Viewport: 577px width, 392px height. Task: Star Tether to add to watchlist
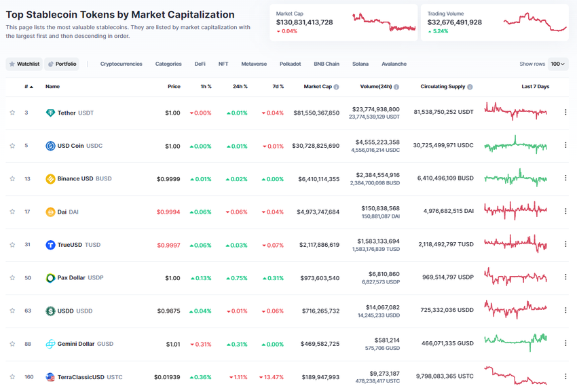[12, 113]
